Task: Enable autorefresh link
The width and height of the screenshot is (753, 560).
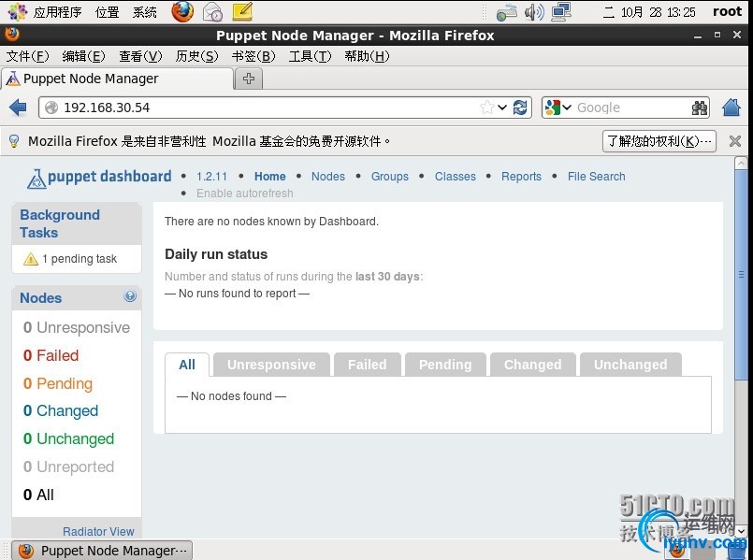Action: [244, 194]
